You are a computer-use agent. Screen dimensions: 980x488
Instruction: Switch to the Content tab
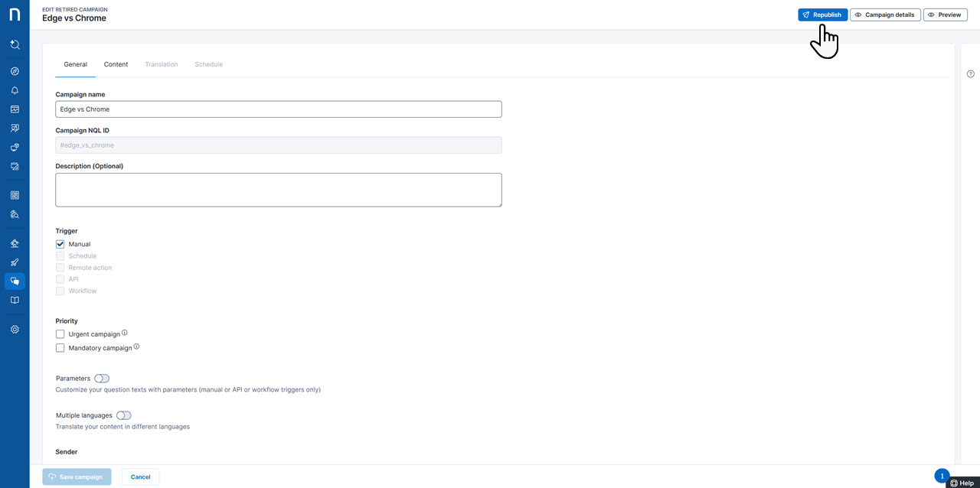pyautogui.click(x=116, y=64)
